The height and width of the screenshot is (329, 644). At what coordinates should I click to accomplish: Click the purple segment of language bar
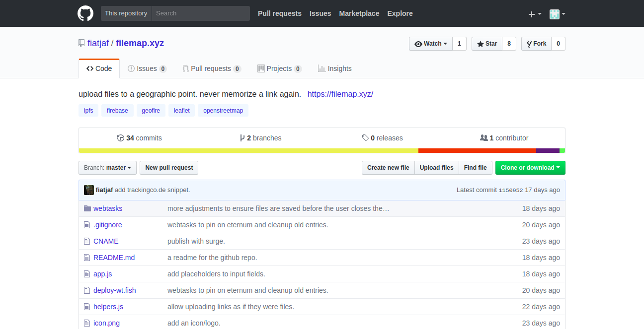(548, 151)
